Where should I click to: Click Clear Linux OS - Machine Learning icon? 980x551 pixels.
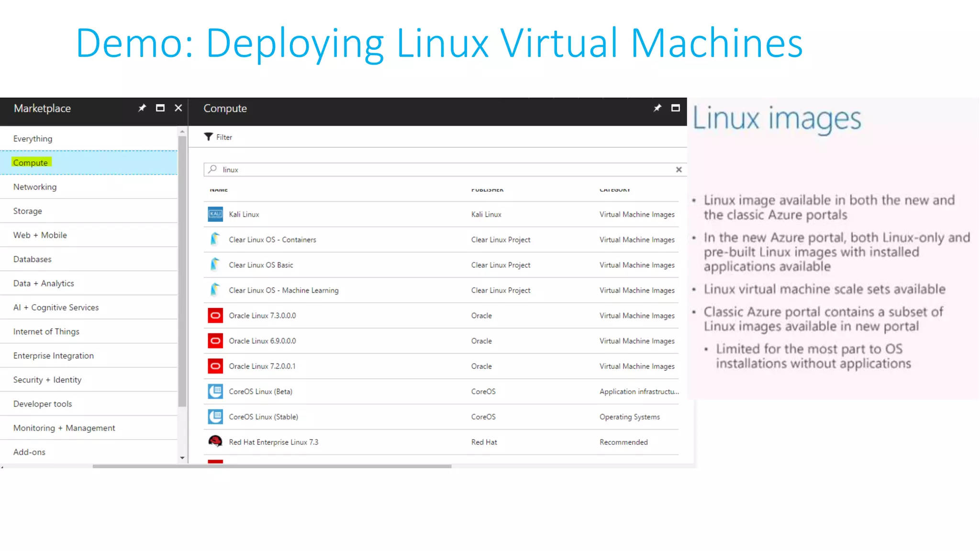pyautogui.click(x=215, y=290)
